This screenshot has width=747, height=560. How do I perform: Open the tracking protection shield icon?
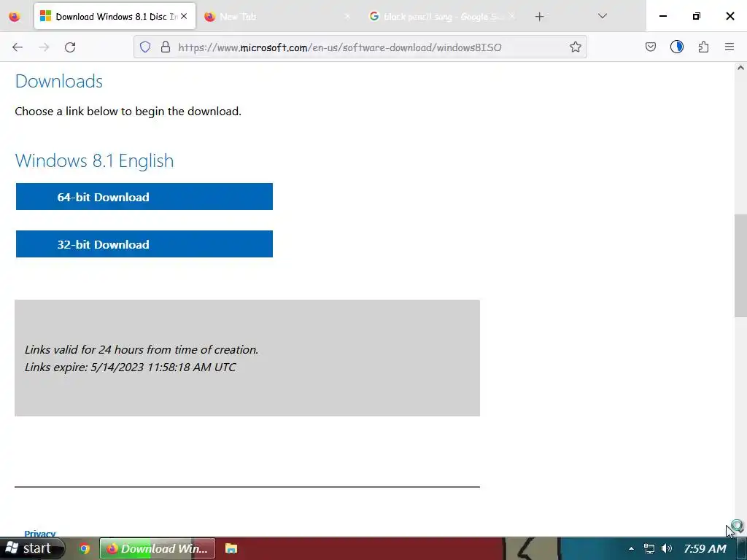coord(145,47)
